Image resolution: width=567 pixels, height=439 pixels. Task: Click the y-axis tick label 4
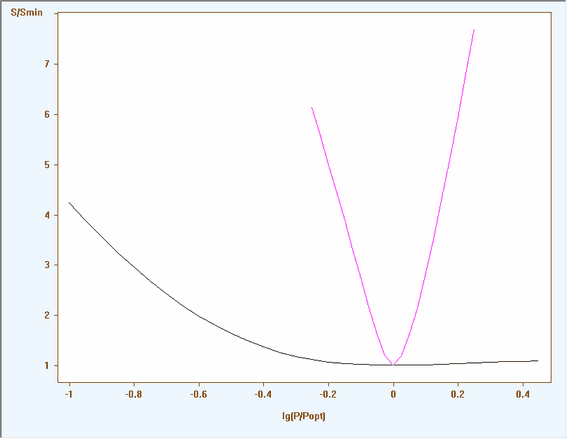(x=47, y=215)
